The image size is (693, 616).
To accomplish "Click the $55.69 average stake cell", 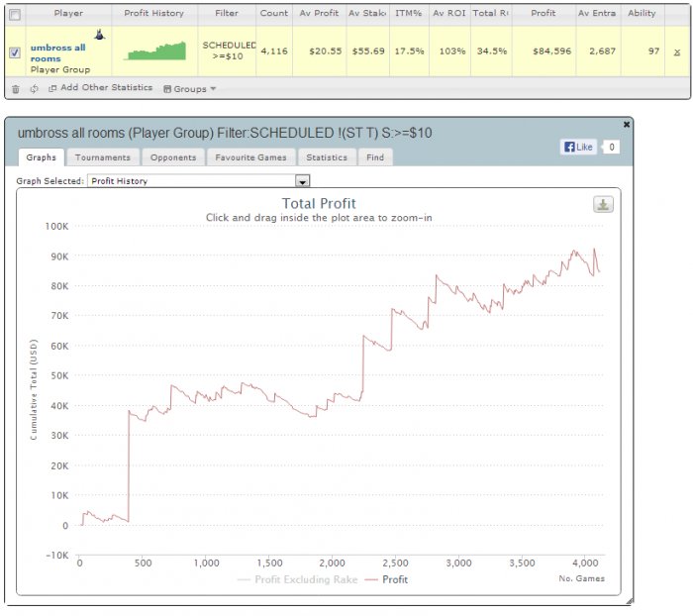I will point(368,51).
